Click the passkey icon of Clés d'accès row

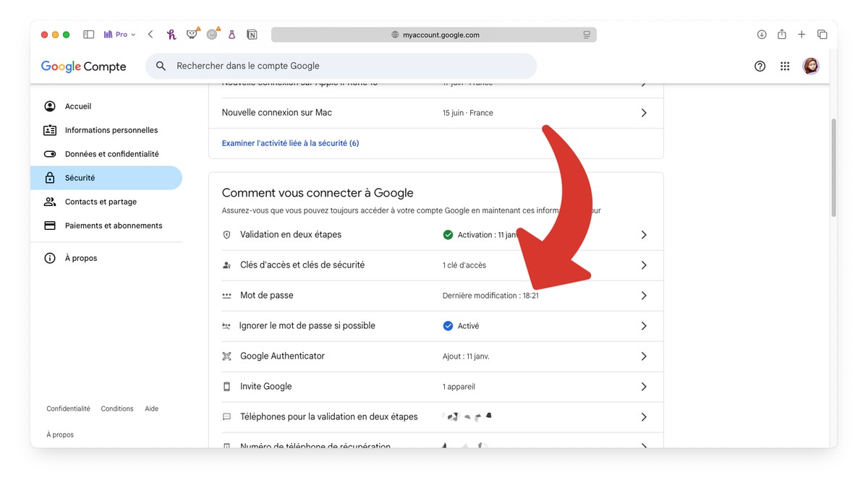tap(226, 265)
